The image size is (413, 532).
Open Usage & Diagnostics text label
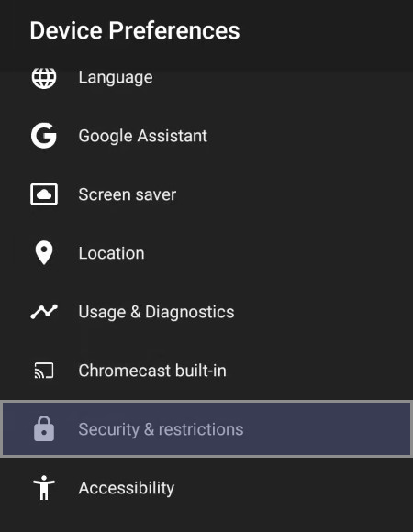pyautogui.click(x=156, y=312)
